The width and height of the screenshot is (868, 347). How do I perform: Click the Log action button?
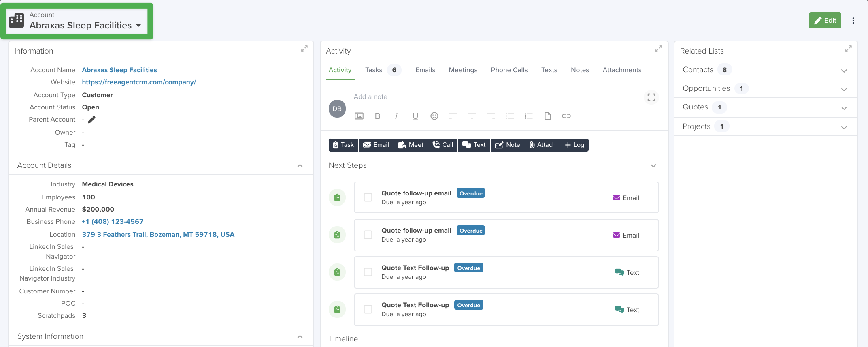[574, 145]
